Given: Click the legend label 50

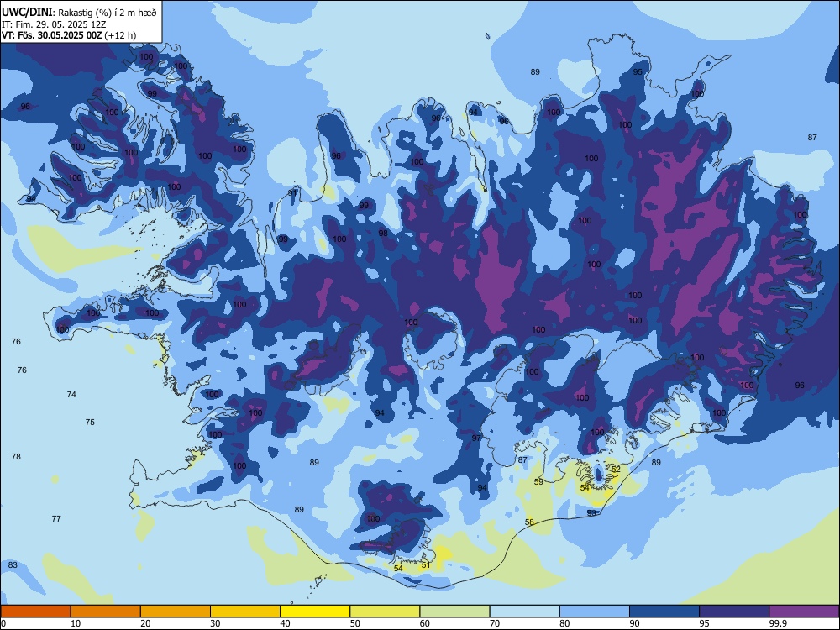Looking at the screenshot, I should pos(354,623).
